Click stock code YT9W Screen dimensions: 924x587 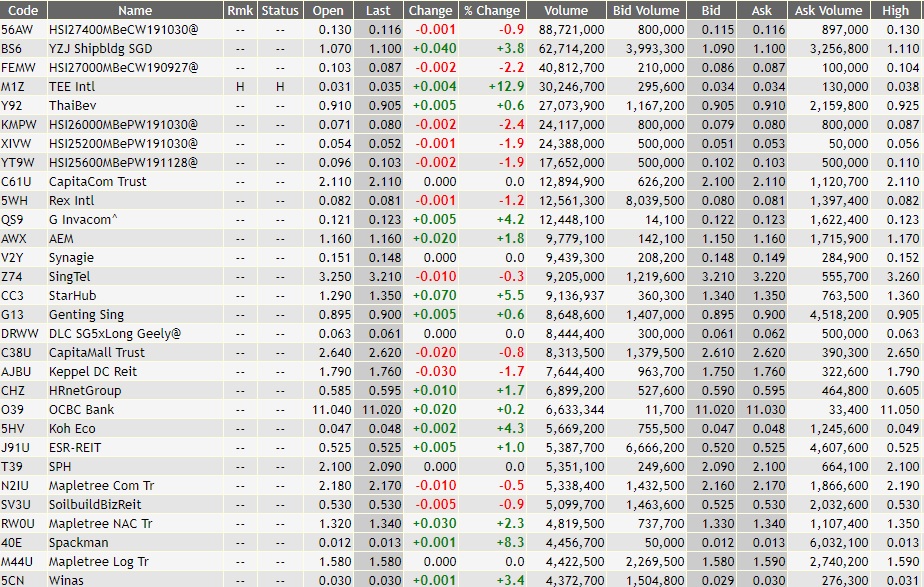pyautogui.click(x=18, y=163)
